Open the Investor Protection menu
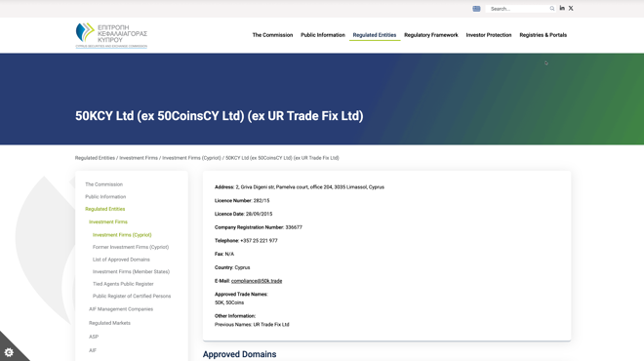Image resolution: width=644 pixels, height=361 pixels. tap(489, 35)
